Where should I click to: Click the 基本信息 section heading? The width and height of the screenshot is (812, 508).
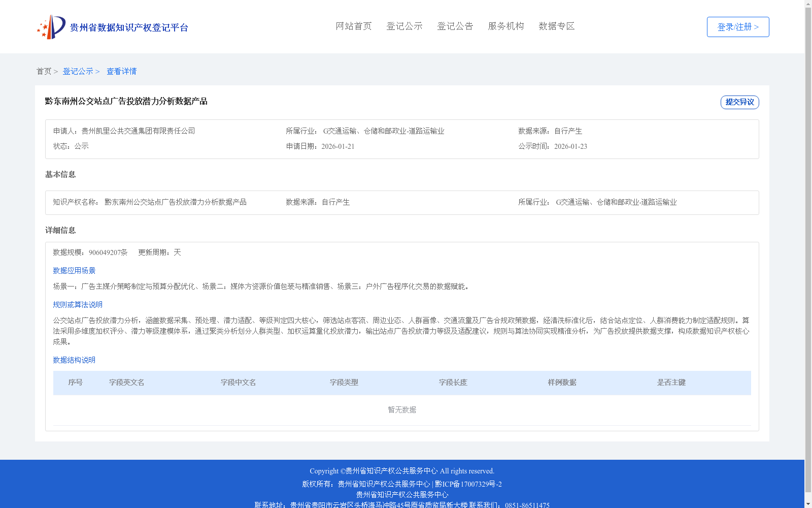pos(60,174)
